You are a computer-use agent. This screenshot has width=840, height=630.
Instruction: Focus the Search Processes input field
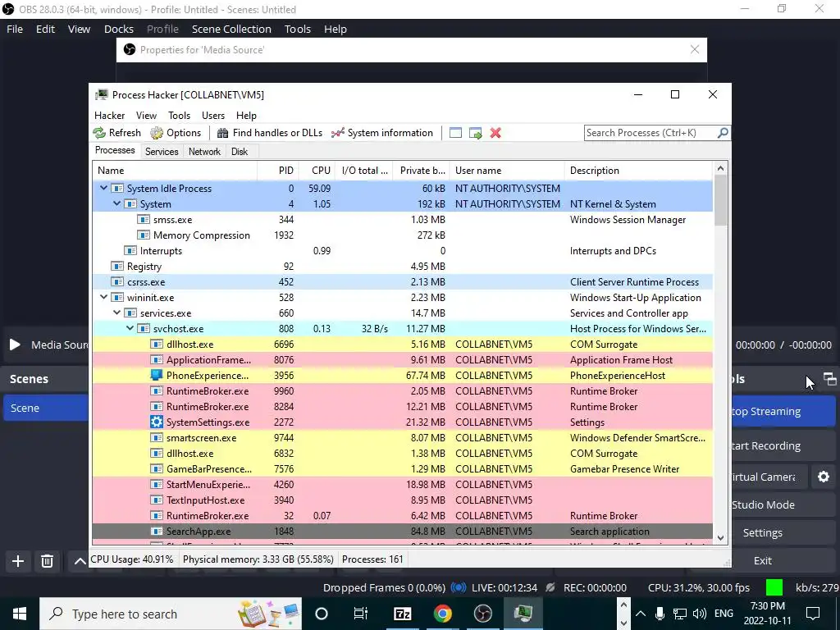pos(651,133)
